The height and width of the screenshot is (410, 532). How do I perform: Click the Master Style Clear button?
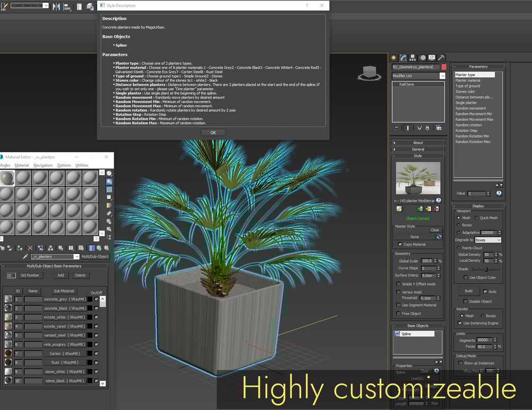[x=435, y=230]
